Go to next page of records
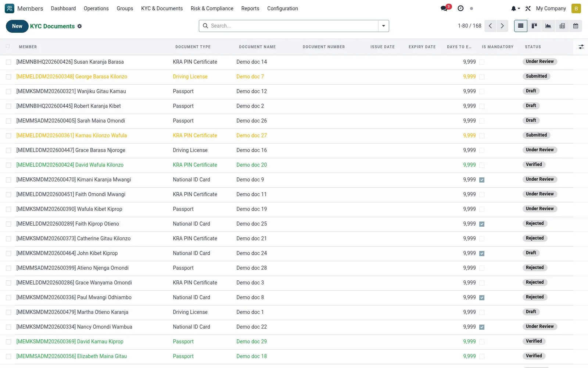This screenshot has width=588, height=368. pyautogui.click(x=502, y=26)
